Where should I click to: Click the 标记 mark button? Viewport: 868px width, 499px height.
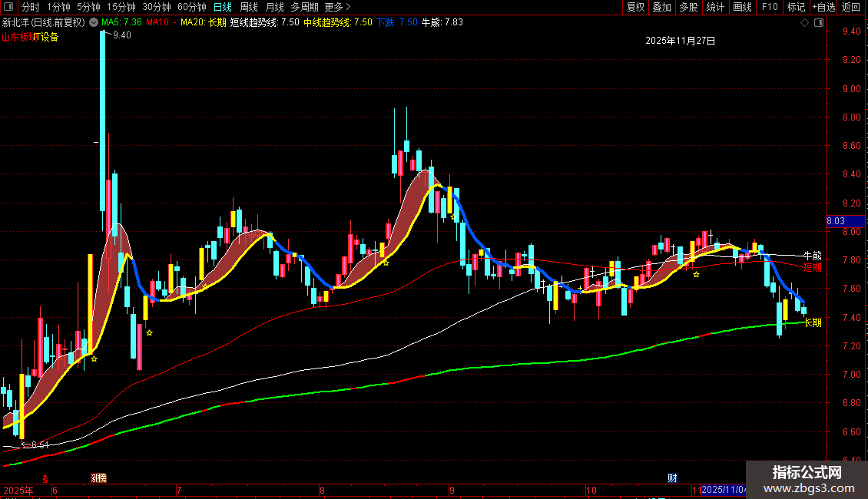[796, 7]
